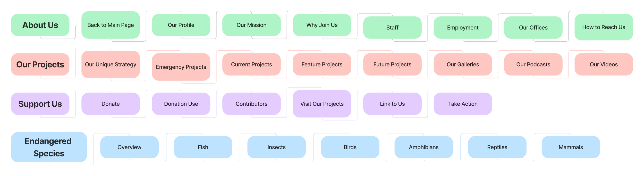Select the Endangered Species heading box
This screenshot has height=176, width=644.
(x=49, y=147)
